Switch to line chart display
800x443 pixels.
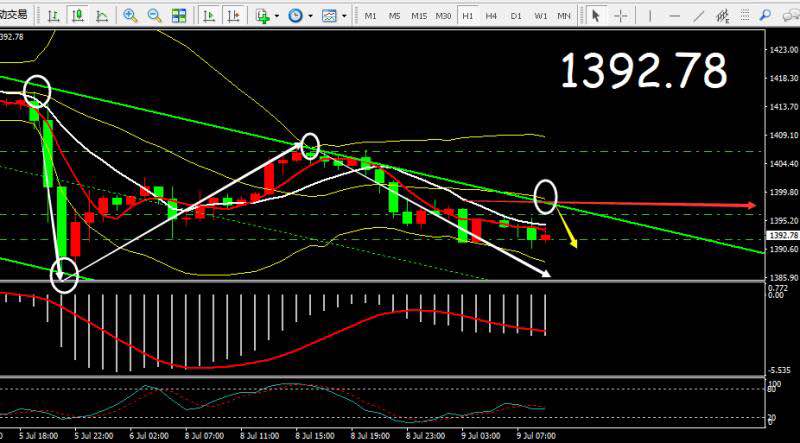pos(102,16)
